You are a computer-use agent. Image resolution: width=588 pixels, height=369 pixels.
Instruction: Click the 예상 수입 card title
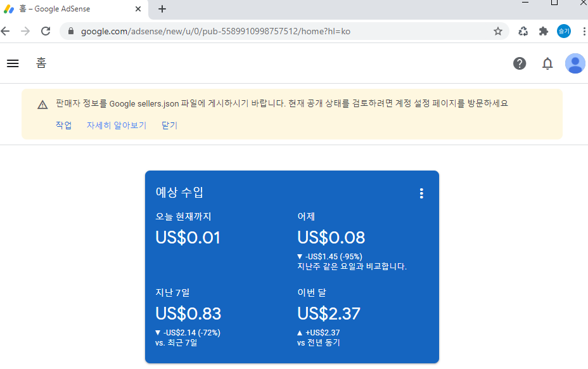179,192
